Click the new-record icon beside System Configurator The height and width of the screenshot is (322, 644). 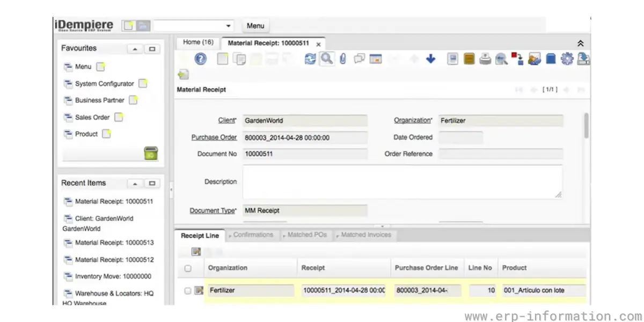coord(143,84)
